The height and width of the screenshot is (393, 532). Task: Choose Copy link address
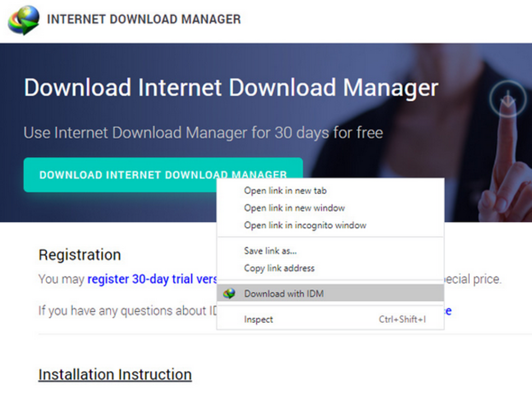coord(279,268)
